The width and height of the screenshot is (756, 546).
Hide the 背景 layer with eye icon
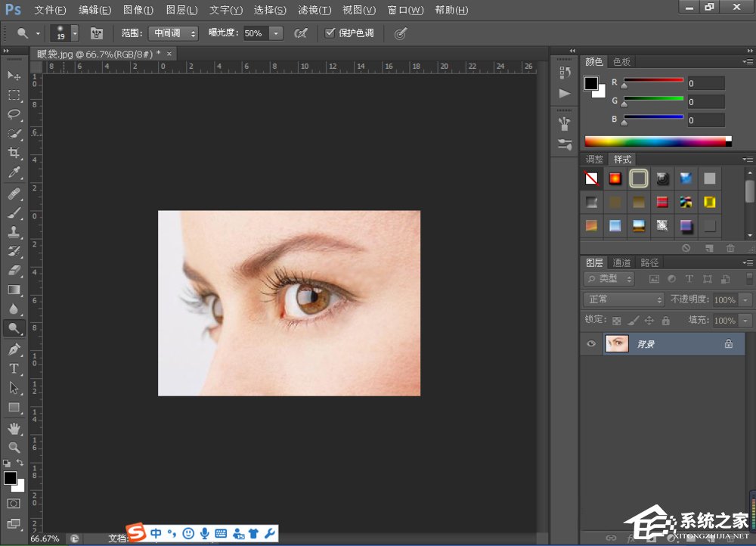click(x=591, y=344)
